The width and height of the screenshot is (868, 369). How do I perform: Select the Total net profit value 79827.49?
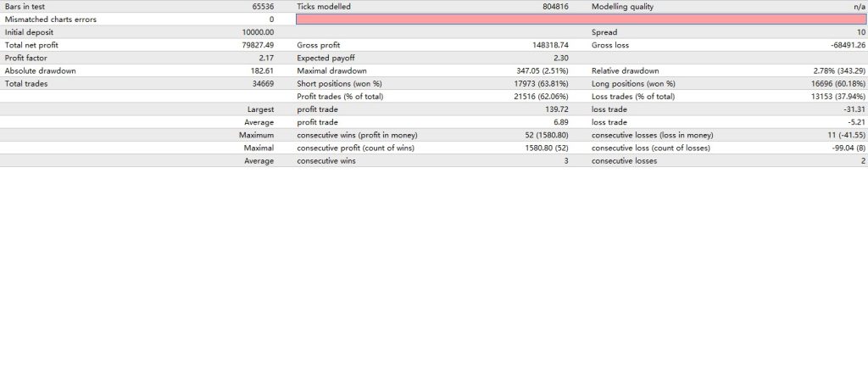(254, 45)
